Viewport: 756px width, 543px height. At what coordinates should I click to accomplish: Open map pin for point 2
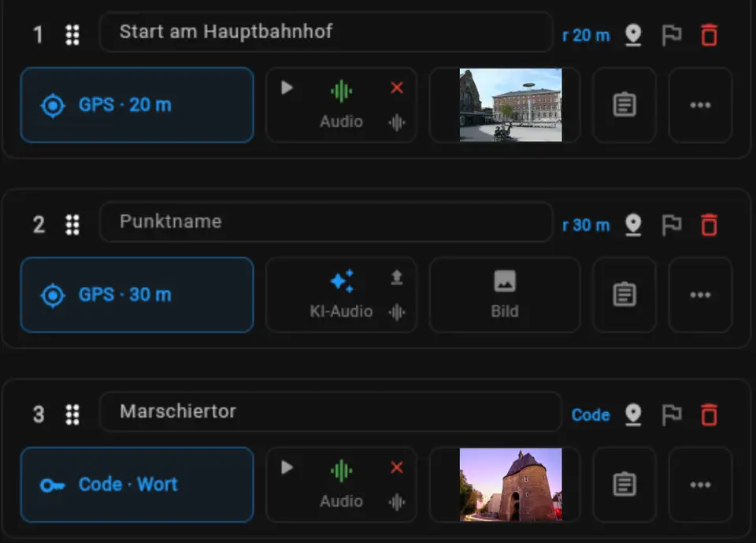point(633,225)
